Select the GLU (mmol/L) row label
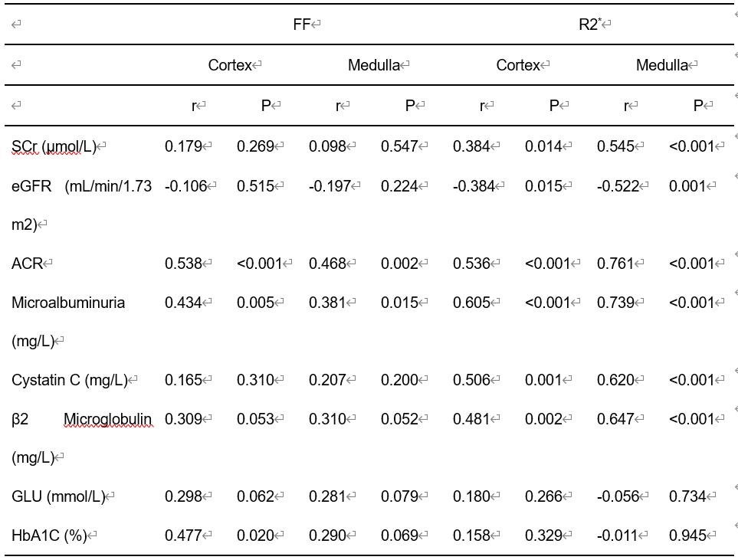The image size is (738, 560). [x=57, y=496]
